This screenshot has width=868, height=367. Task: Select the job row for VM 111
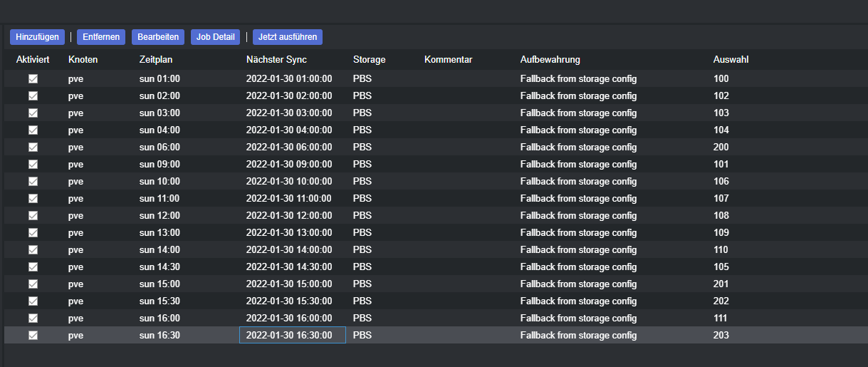pyautogui.click(x=436, y=319)
